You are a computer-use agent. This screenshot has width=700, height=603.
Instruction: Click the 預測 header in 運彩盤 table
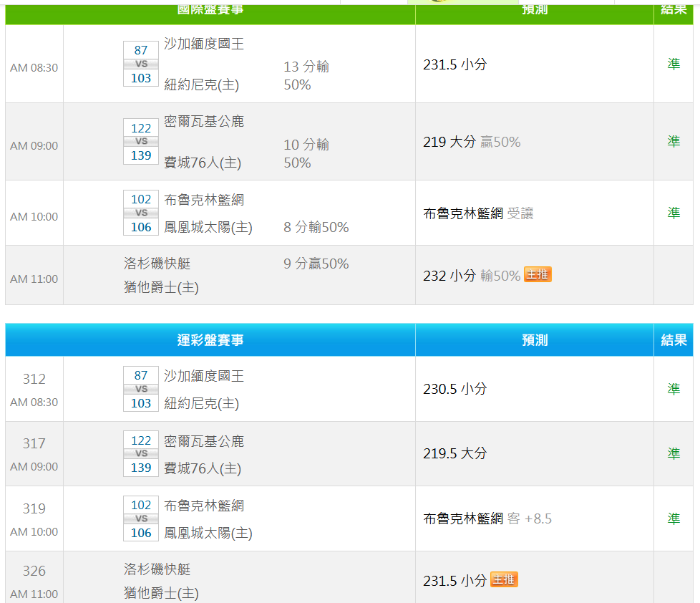pos(535,340)
